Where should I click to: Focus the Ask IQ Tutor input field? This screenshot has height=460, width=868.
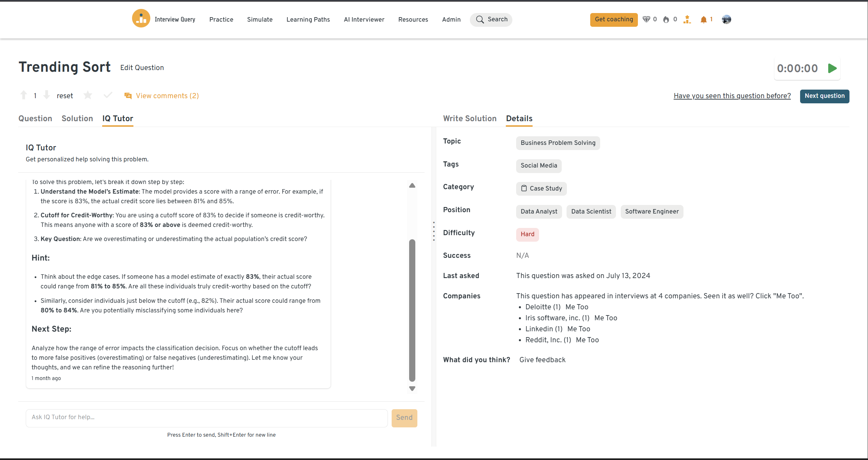206,417
